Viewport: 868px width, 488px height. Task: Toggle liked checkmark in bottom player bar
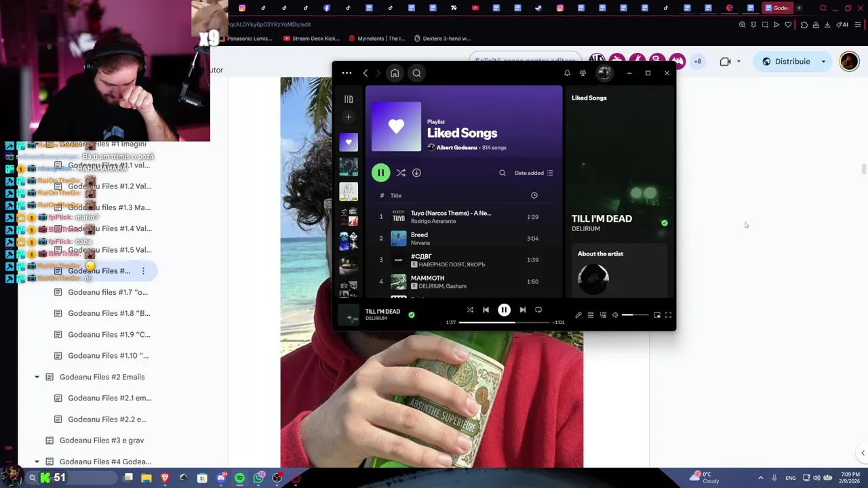tap(412, 314)
